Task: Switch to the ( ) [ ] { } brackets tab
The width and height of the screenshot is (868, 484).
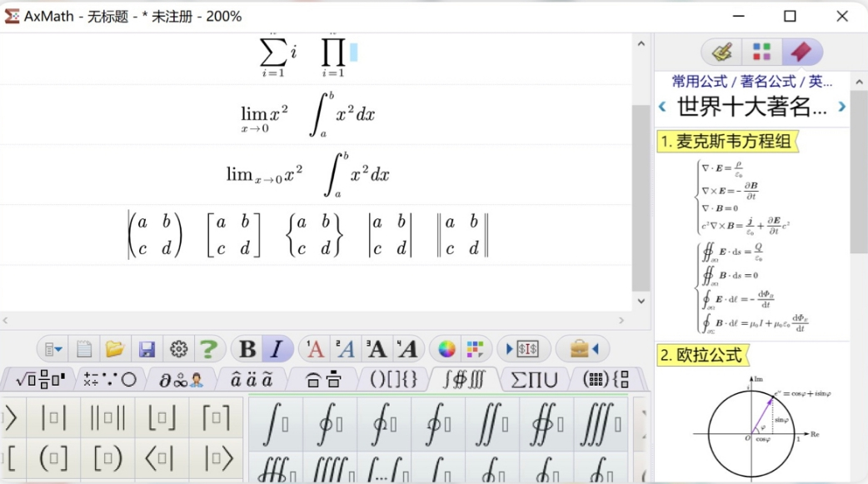Action: pyautogui.click(x=392, y=380)
